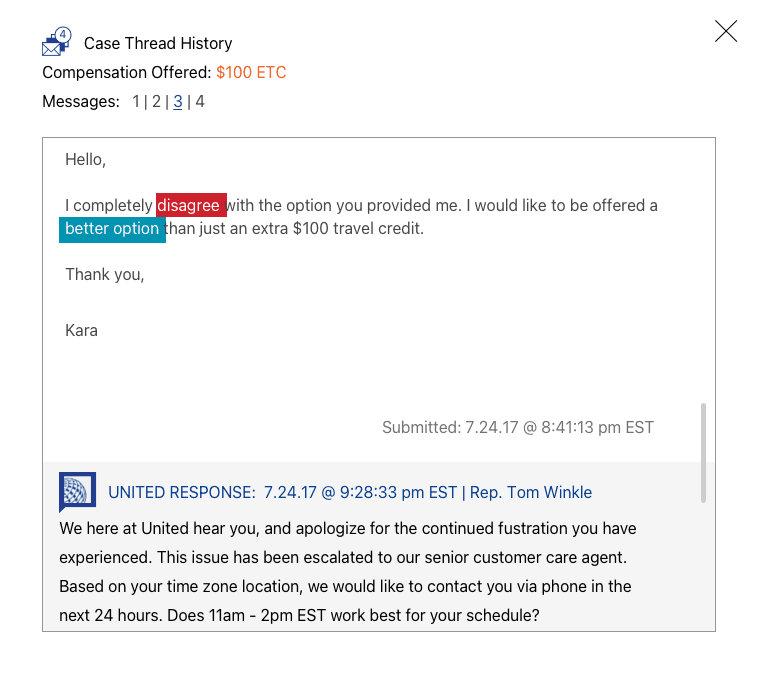Click the Submitted 8:41:13 pm timestamp
The image size is (758, 674).
click(x=517, y=427)
